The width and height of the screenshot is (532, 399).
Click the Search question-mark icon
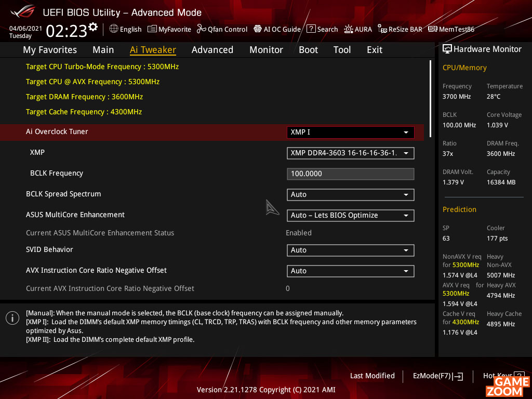(x=311, y=29)
